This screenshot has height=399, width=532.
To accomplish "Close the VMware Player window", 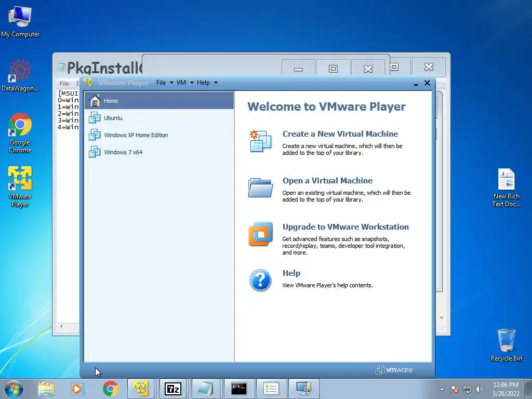I will click(x=427, y=83).
